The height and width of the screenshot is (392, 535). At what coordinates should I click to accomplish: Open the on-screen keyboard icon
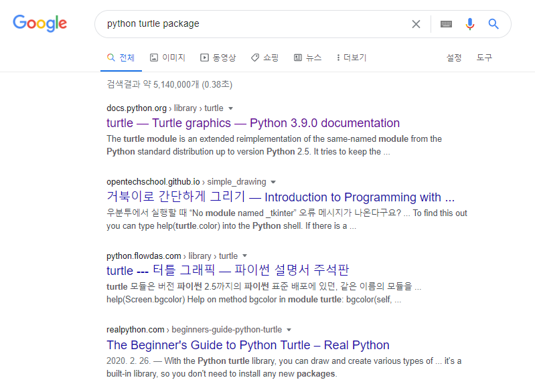pyautogui.click(x=446, y=24)
